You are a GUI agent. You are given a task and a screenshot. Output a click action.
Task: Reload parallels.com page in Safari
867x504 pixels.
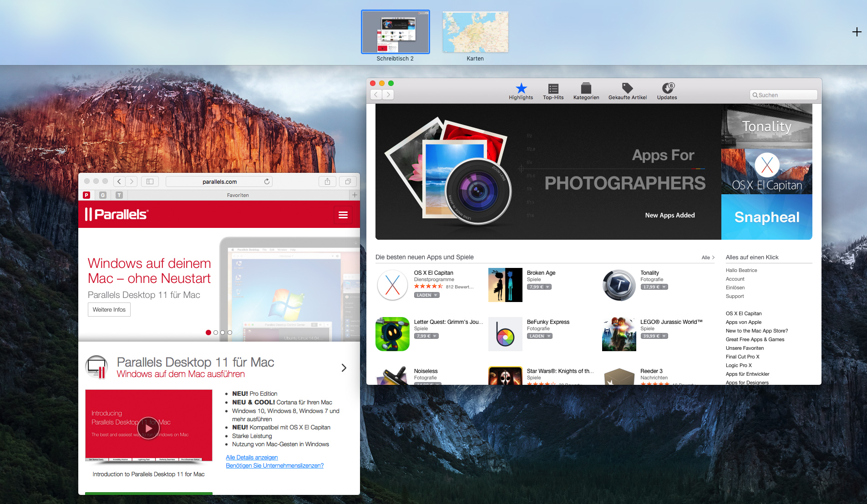pos(267,181)
